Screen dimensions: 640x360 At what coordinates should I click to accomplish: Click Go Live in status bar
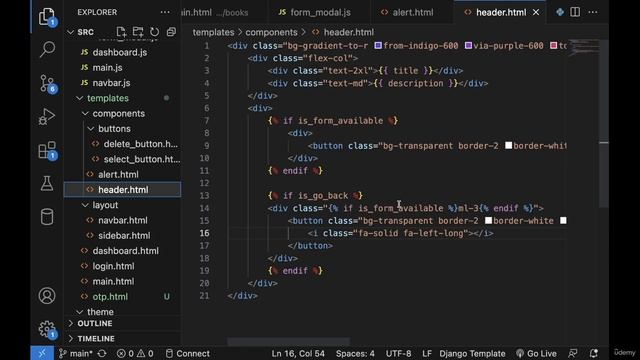(x=536, y=353)
